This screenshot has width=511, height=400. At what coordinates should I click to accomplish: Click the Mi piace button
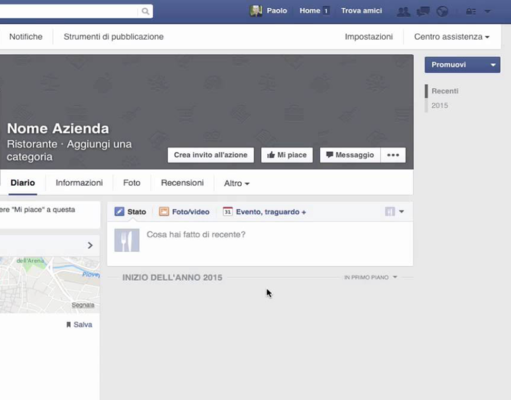pyautogui.click(x=287, y=155)
